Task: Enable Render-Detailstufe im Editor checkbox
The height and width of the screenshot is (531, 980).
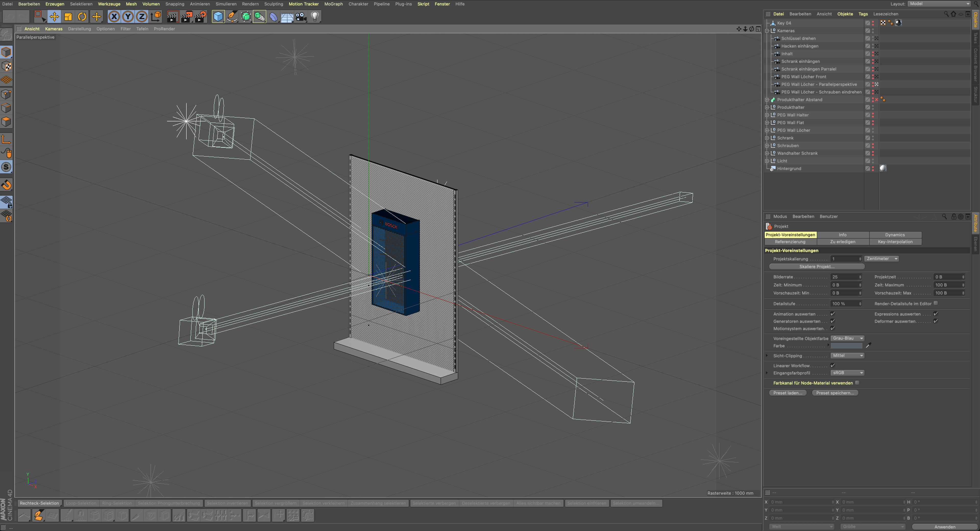Action: coord(936,303)
